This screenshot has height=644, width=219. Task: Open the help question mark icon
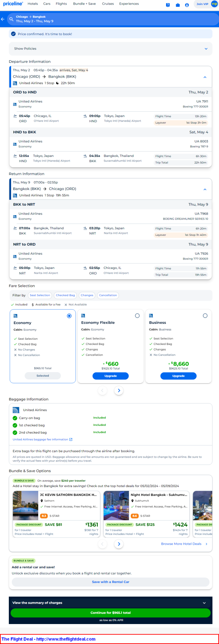(x=168, y=5)
